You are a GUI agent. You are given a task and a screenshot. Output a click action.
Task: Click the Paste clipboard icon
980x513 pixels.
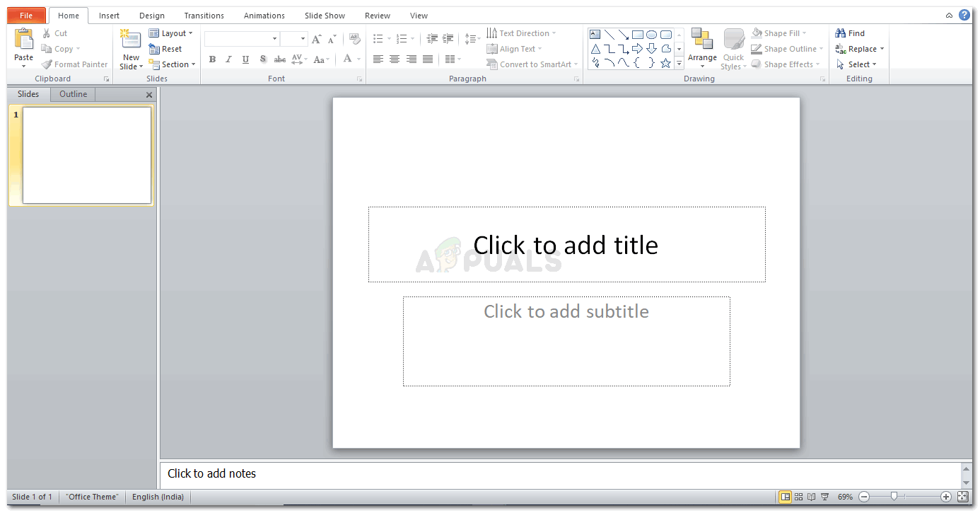pos(23,40)
